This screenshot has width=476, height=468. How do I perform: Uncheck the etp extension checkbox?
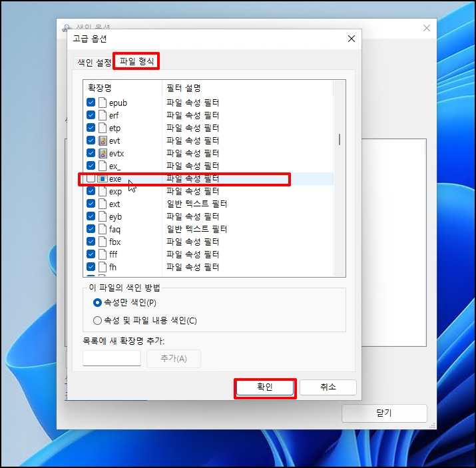pos(91,127)
